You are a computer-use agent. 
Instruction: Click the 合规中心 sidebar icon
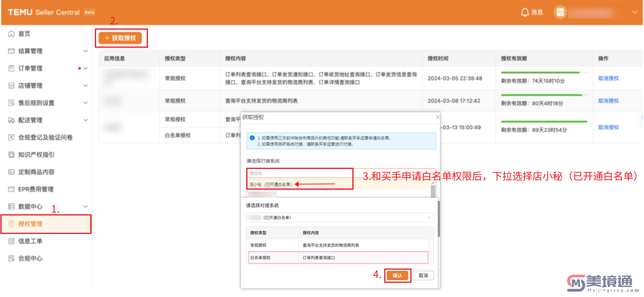click(12, 259)
